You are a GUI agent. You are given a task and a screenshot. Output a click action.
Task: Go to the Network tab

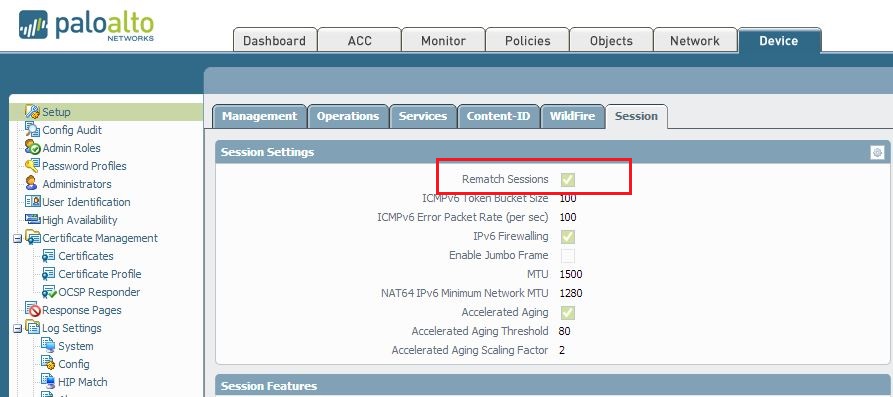[695, 40]
